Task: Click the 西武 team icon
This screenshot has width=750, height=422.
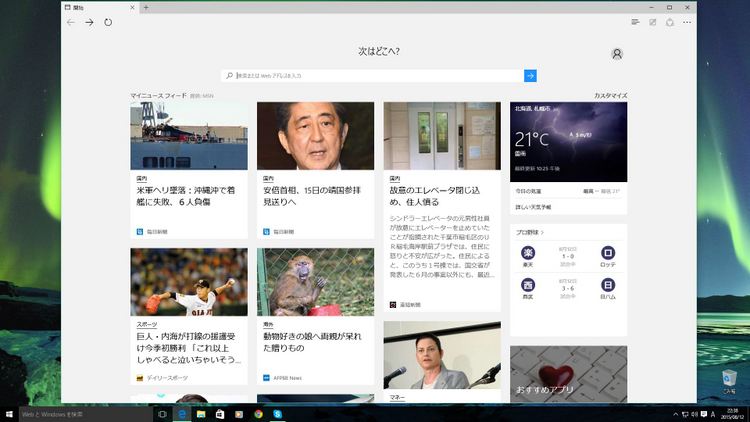Action: [x=528, y=285]
